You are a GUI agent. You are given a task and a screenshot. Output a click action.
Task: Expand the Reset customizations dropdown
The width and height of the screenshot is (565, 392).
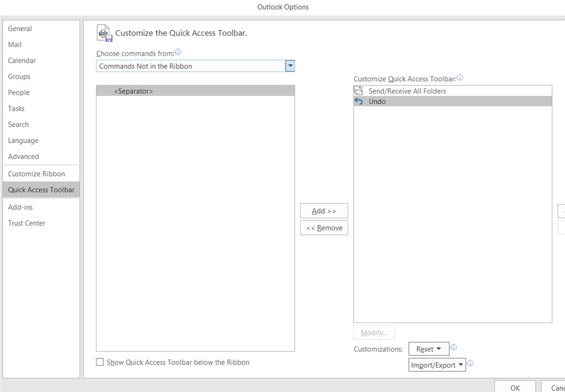tap(429, 349)
